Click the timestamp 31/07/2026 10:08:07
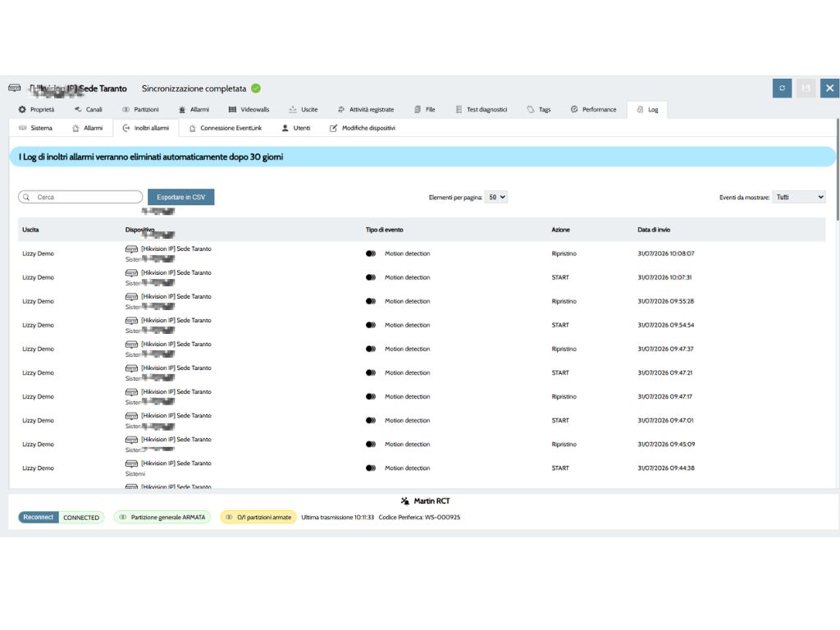Screen dimensions: 840x630 [665, 253]
